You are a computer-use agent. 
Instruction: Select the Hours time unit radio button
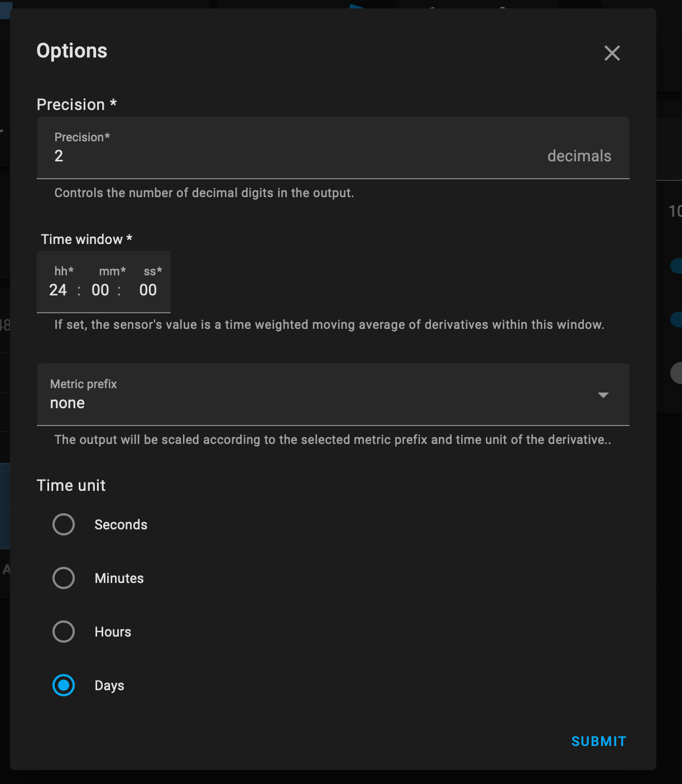[64, 632]
